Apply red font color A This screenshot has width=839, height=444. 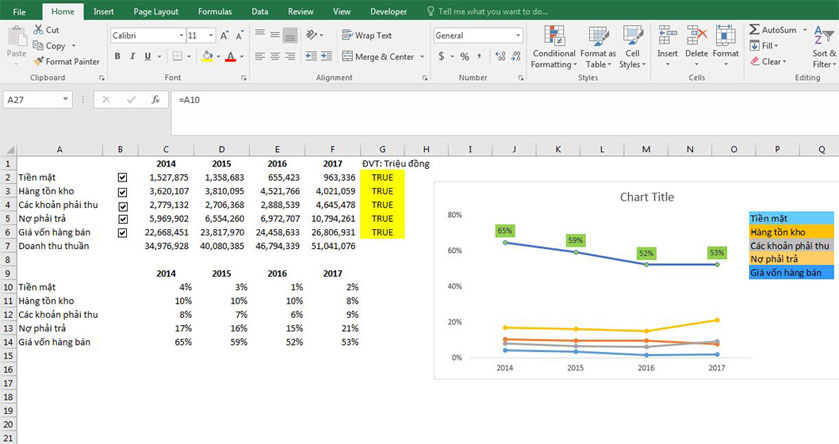(231, 56)
